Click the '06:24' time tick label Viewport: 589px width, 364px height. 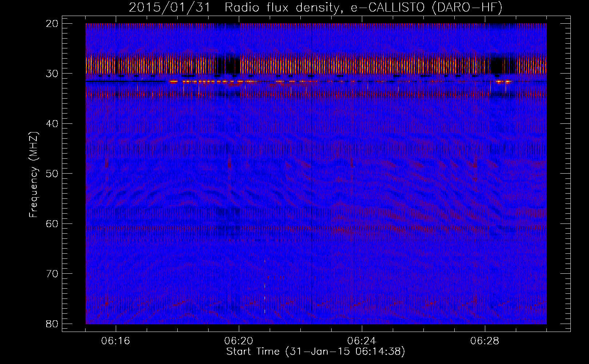coord(362,341)
